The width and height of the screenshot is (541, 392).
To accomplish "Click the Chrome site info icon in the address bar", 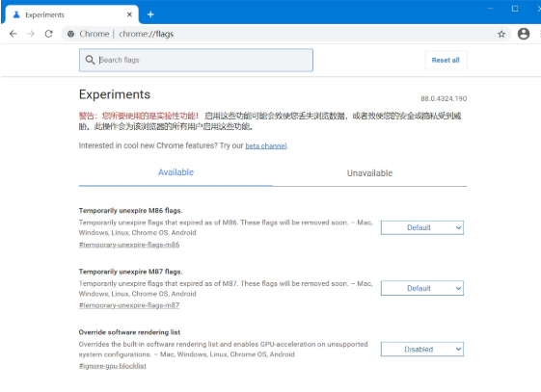I will (x=70, y=34).
